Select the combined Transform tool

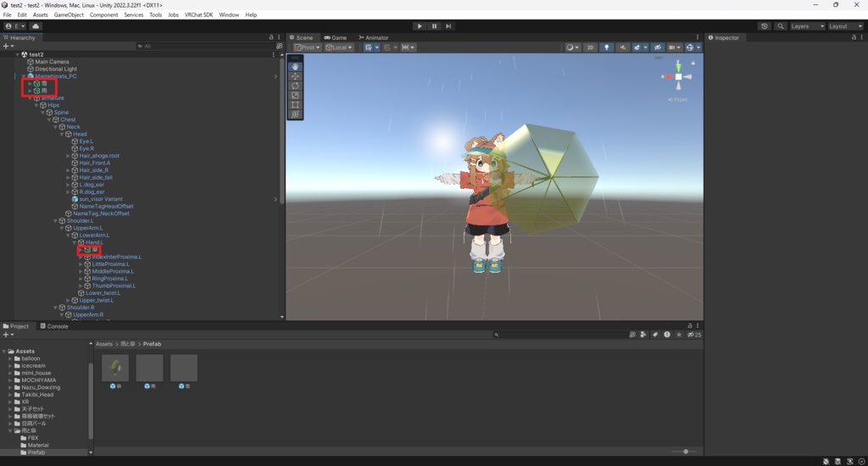click(x=294, y=114)
